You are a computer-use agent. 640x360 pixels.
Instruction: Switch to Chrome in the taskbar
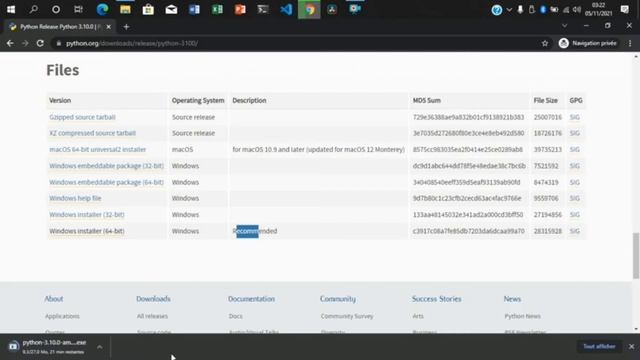[x=309, y=9]
